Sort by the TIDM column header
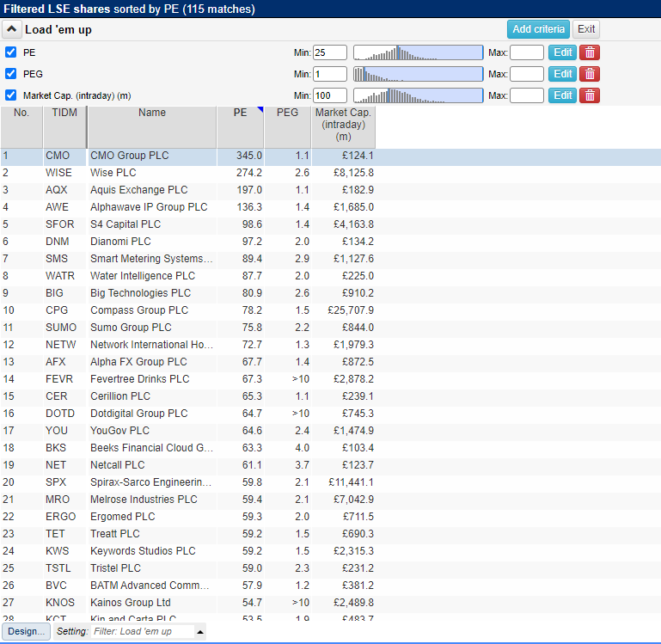Image resolution: width=661 pixels, height=644 pixels. tap(64, 127)
